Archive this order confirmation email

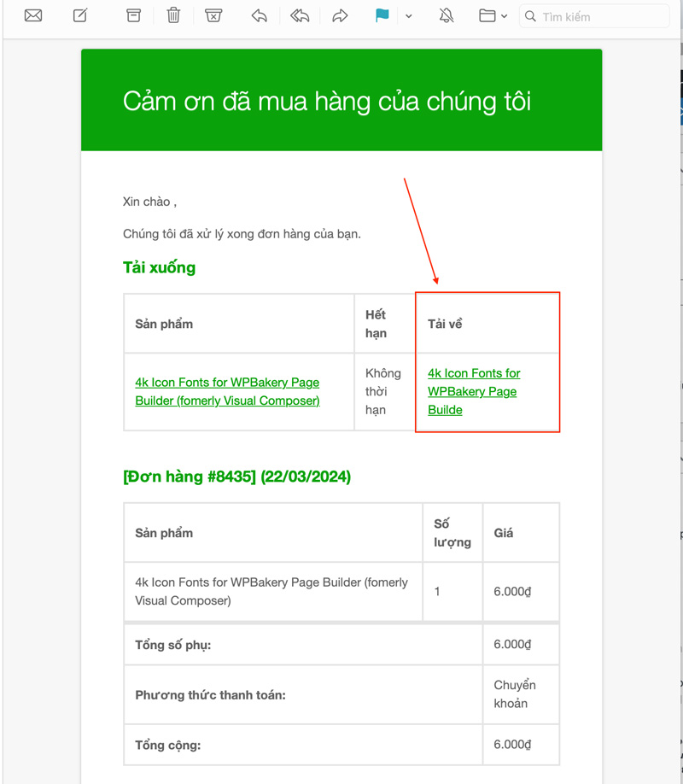(133, 15)
